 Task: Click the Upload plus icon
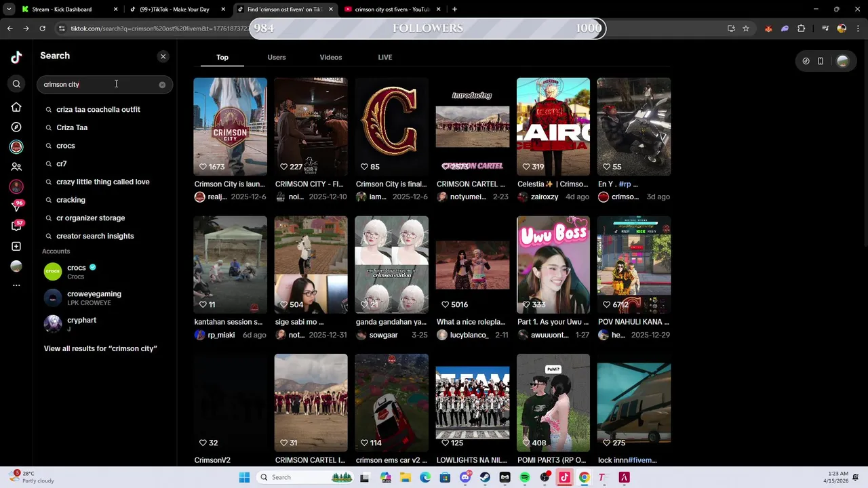coord(16,246)
